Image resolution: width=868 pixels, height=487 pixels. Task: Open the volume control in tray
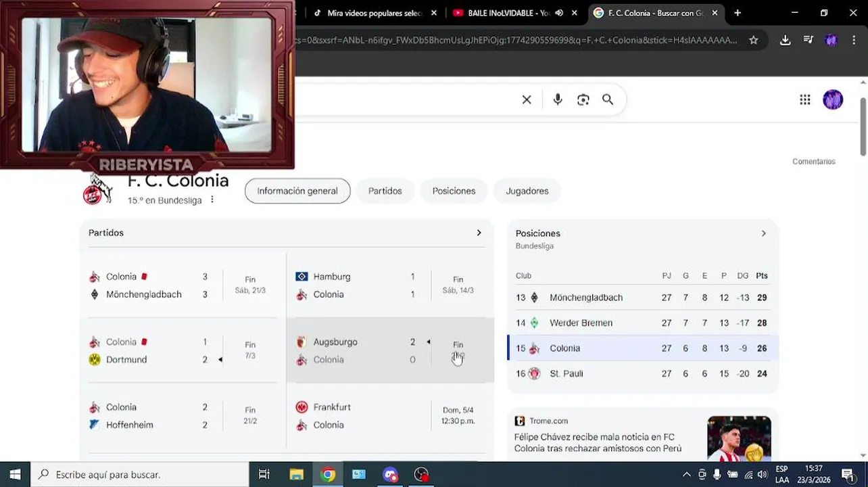coord(763,475)
